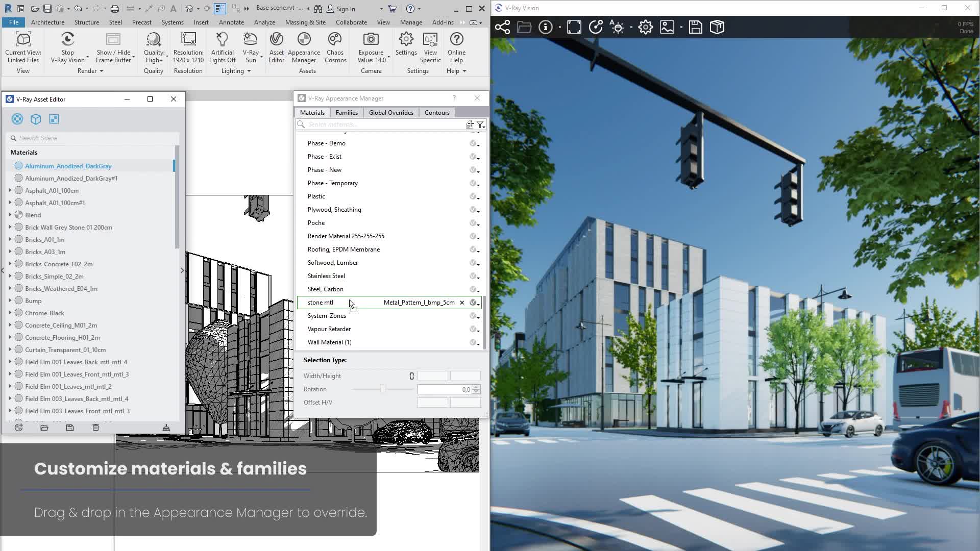Click the sun lighting icon in V-Ray Vision
This screenshot has height=551, width=980.
click(618, 27)
